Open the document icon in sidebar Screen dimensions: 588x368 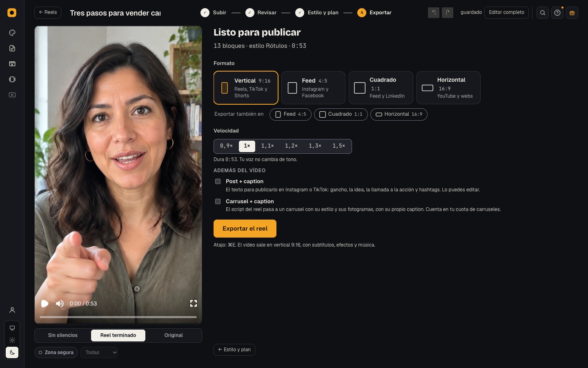tap(12, 48)
